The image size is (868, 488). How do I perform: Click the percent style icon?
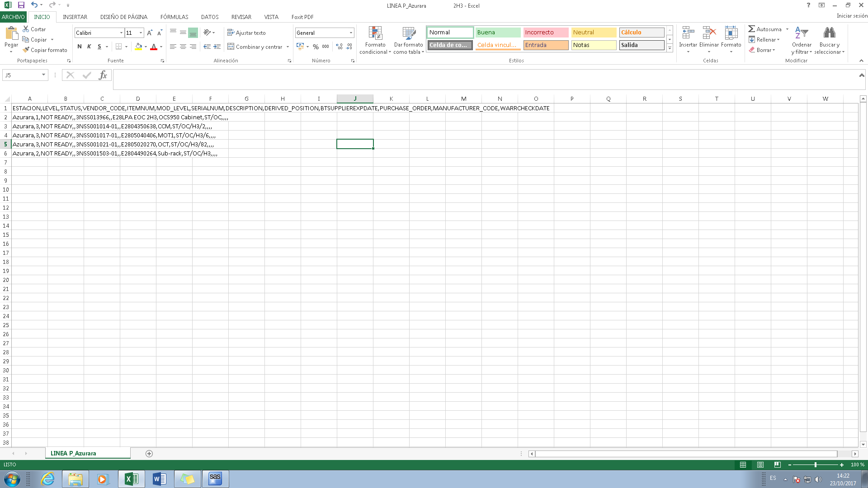click(x=316, y=47)
